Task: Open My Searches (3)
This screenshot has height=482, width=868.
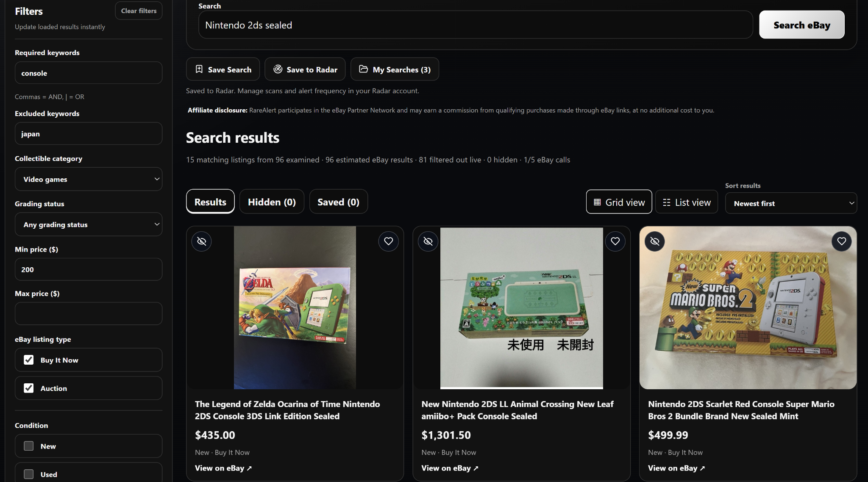Action: [x=395, y=69]
